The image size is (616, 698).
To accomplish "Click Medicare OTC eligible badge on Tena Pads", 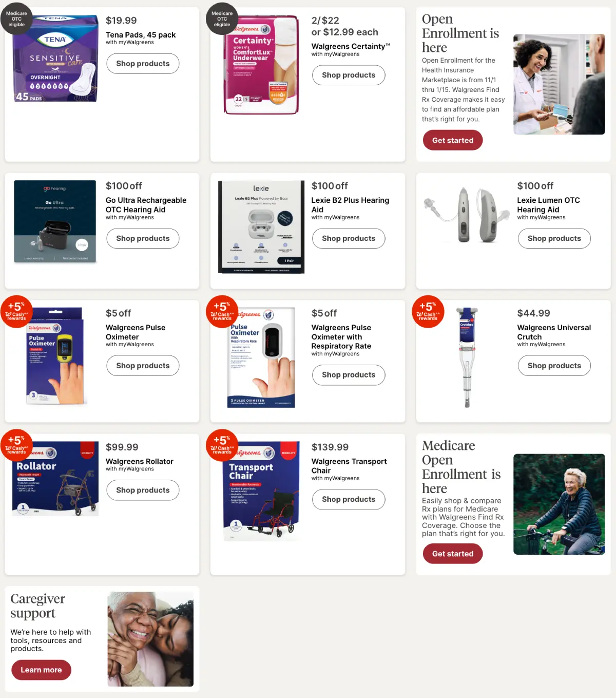I will coord(16,18).
